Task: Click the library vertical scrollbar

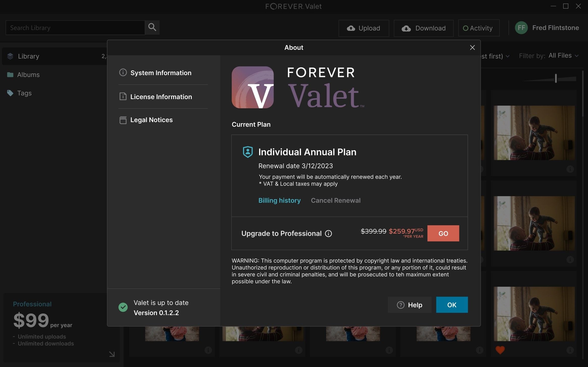Action: click(583, 93)
